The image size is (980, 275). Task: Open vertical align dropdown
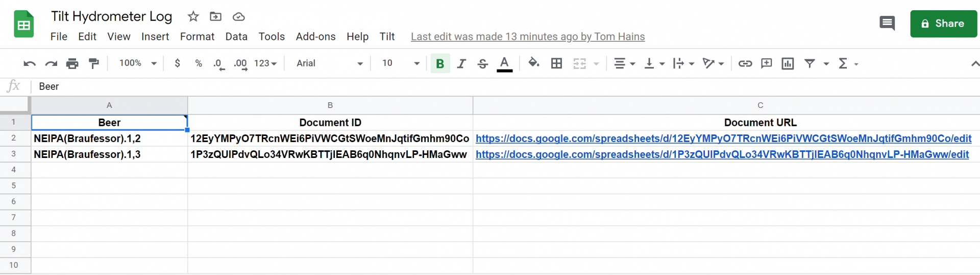654,63
